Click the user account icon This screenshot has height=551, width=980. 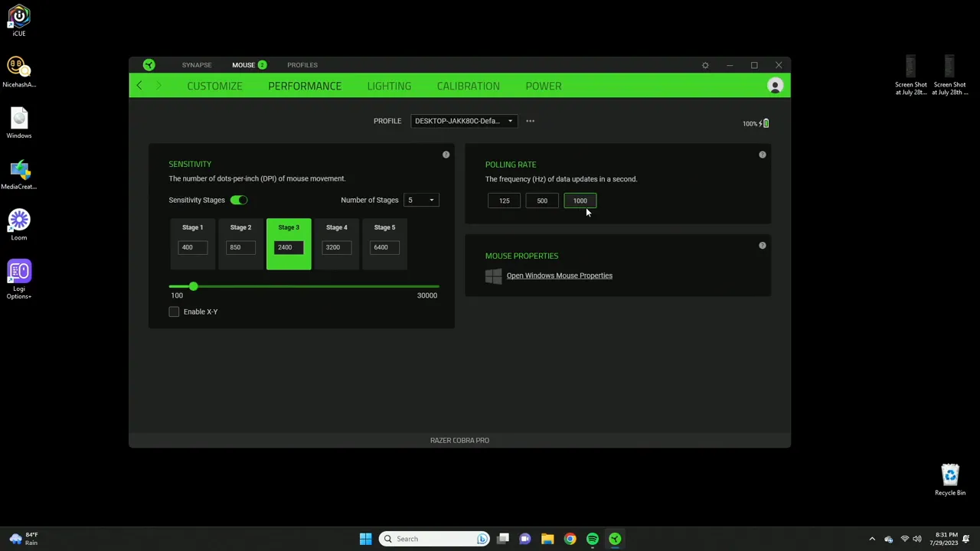(775, 86)
